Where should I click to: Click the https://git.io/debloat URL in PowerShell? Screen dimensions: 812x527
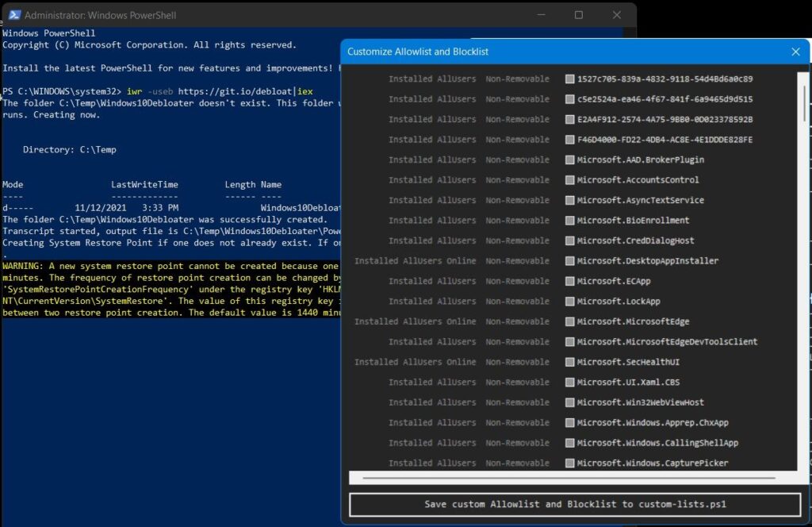[236, 91]
